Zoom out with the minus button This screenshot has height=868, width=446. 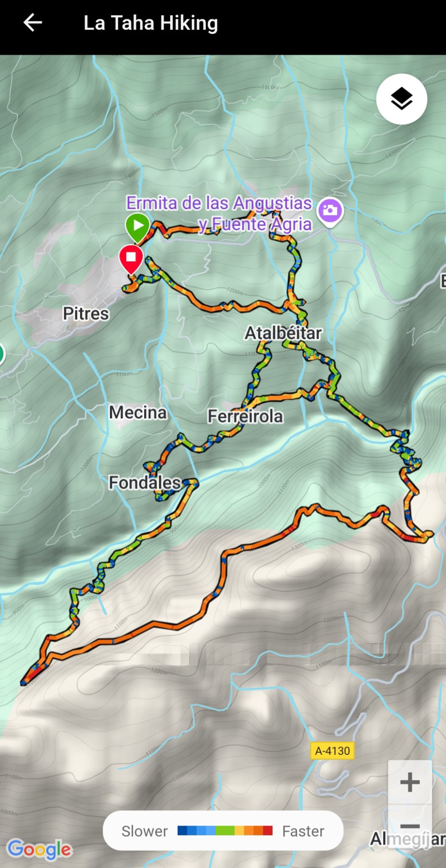[410, 825]
